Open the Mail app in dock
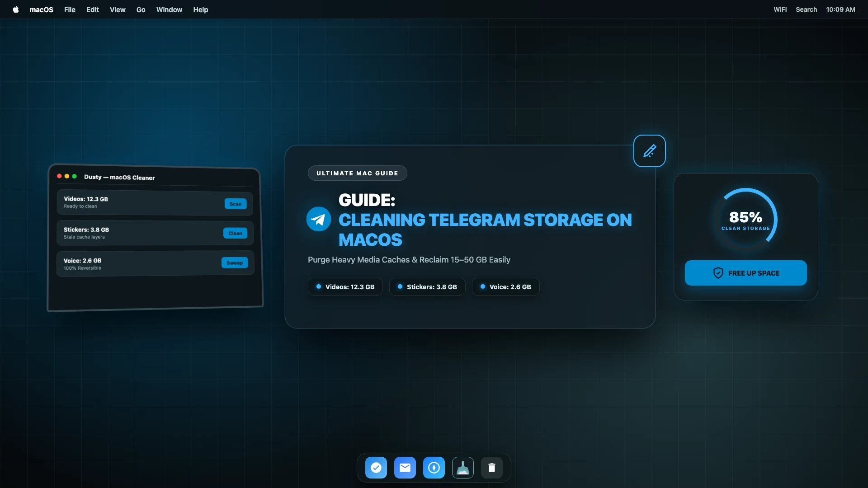This screenshot has width=868, height=488. [405, 468]
